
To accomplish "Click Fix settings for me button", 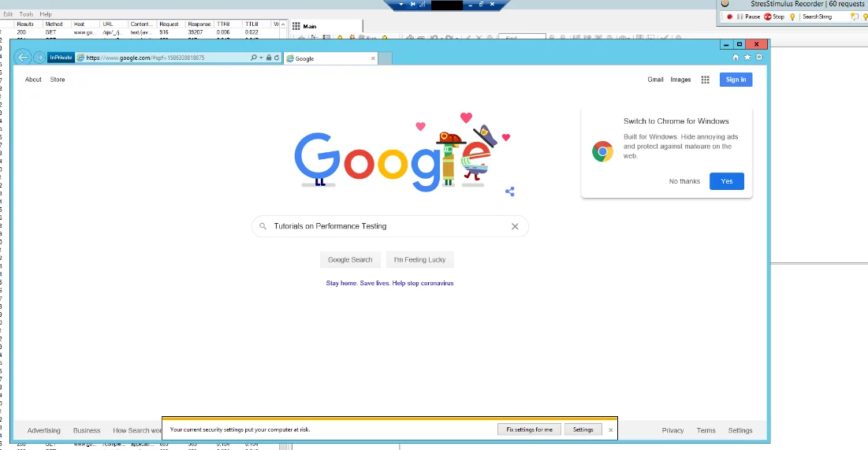I will coord(529,430).
